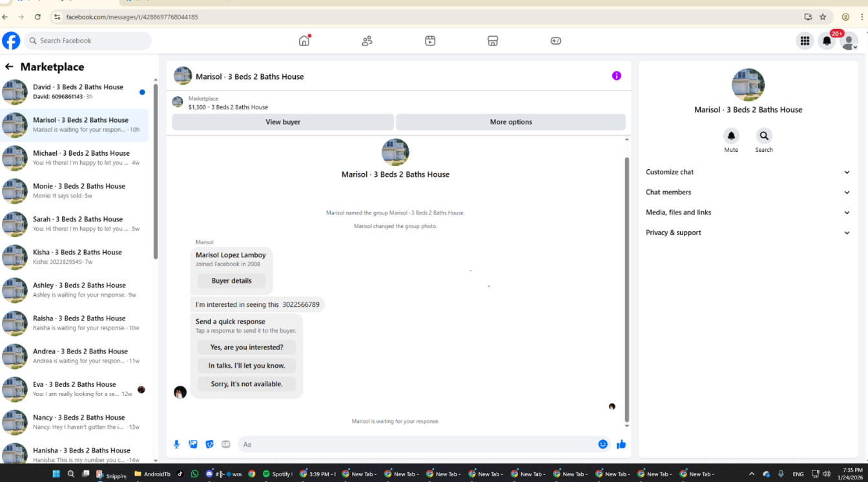Open Michael's 3 Beds 2 Baths House chat
The image size is (868, 482).
pyautogui.click(x=75, y=158)
